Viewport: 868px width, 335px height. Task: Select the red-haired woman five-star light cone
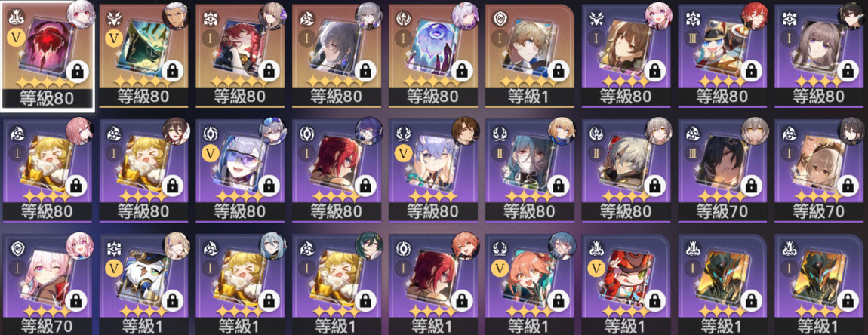[242, 54]
